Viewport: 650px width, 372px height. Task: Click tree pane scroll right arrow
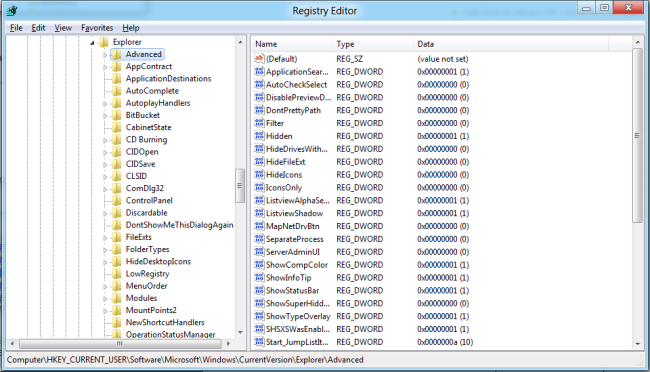point(228,343)
